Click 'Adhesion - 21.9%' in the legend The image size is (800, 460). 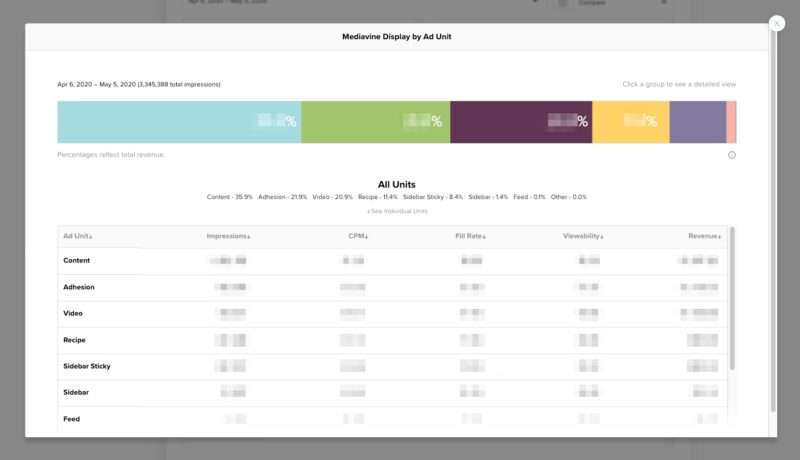[x=283, y=197]
